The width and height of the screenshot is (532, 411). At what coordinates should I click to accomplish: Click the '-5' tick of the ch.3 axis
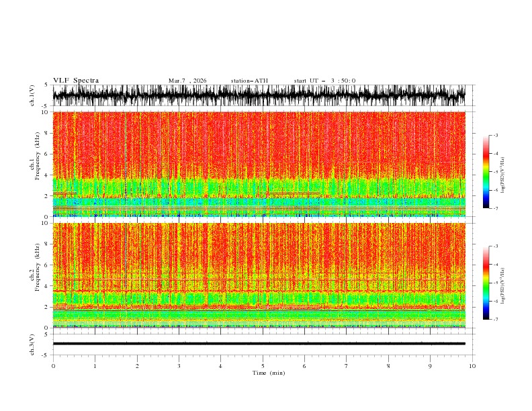[x=46, y=355]
